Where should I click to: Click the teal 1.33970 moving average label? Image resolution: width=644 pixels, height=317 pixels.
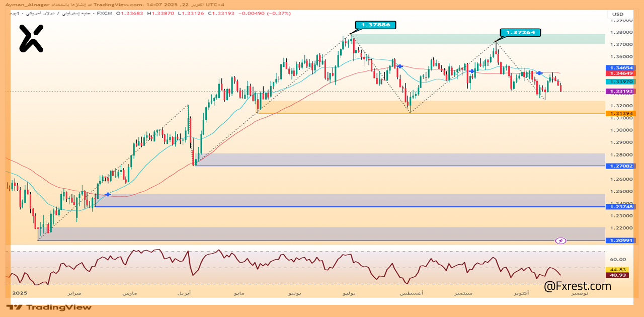[x=621, y=82]
